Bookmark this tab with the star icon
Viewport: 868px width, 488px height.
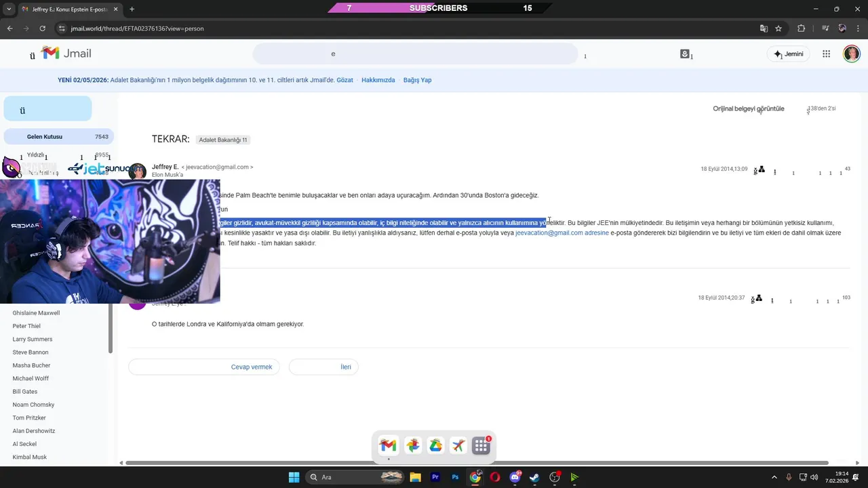[x=778, y=28]
